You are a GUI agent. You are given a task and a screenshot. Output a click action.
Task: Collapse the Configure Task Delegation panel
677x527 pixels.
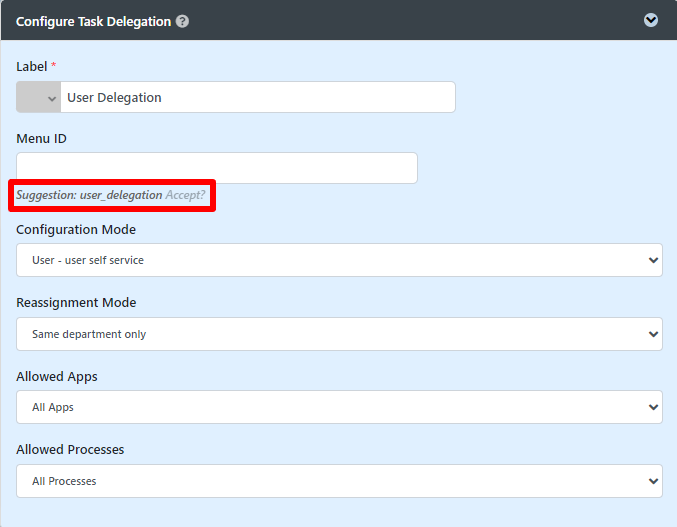coord(651,20)
